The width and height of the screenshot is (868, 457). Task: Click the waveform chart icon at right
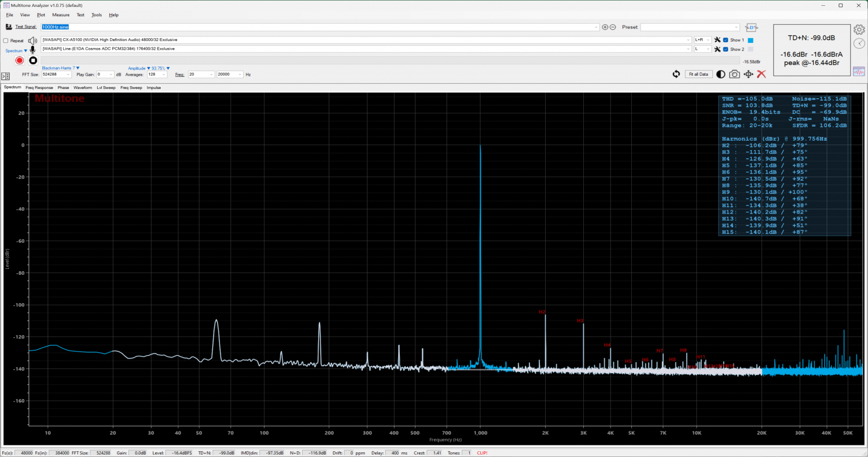pyautogui.click(x=859, y=71)
